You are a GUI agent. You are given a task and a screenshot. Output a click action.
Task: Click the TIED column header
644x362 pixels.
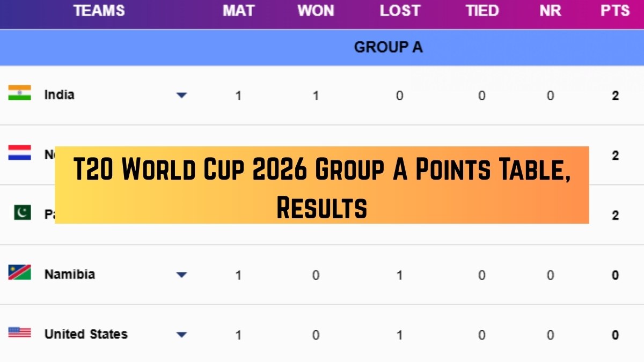(482, 11)
